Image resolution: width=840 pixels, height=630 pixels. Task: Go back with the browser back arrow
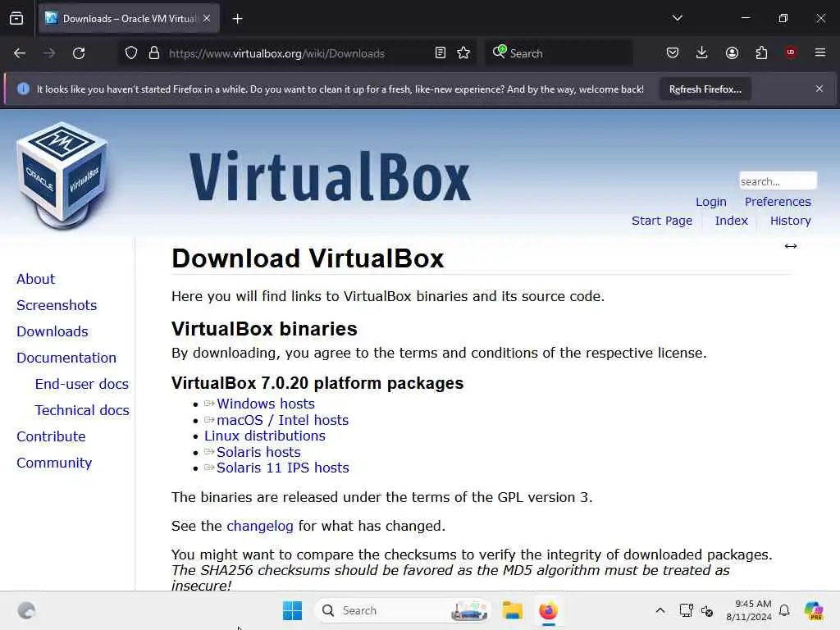click(20, 53)
